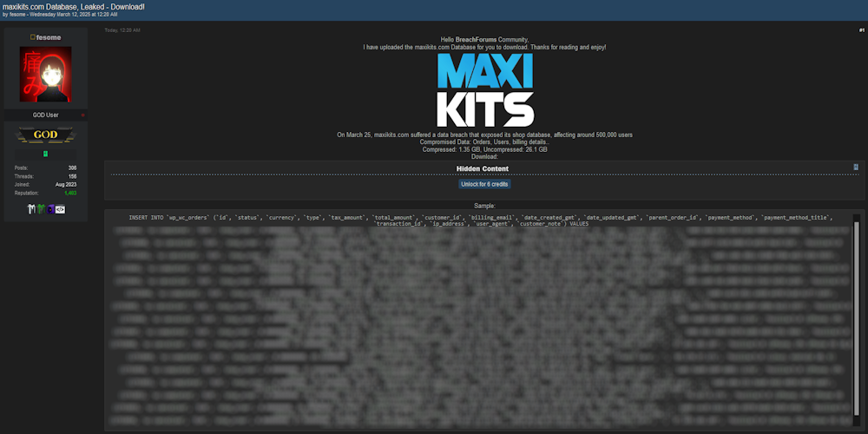Click the Threads count 156

(x=72, y=176)
